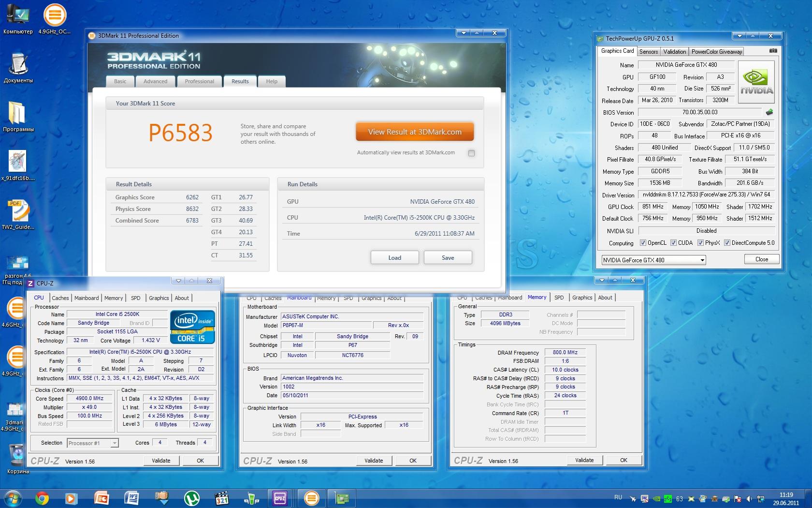This screenshot has width=812, height=508.
Task: Click the CAS# Latency 10.0 clocks value
Action: (565, 370)
